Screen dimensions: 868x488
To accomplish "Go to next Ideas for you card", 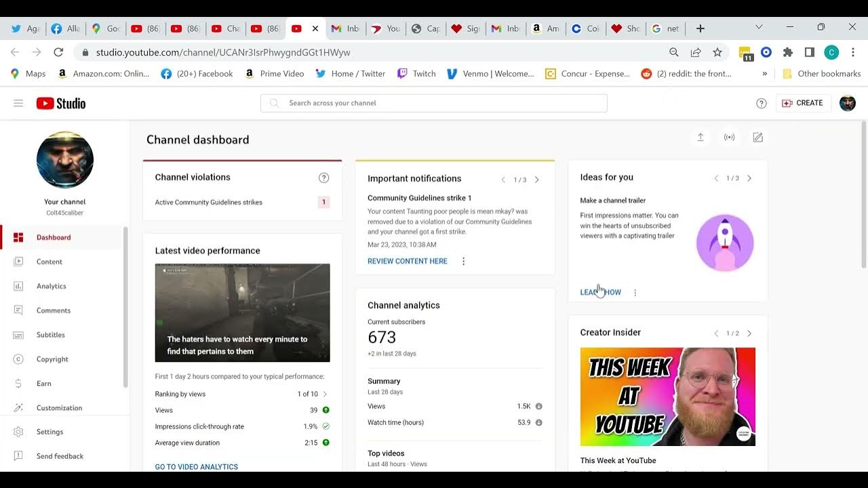I will 749,178.
